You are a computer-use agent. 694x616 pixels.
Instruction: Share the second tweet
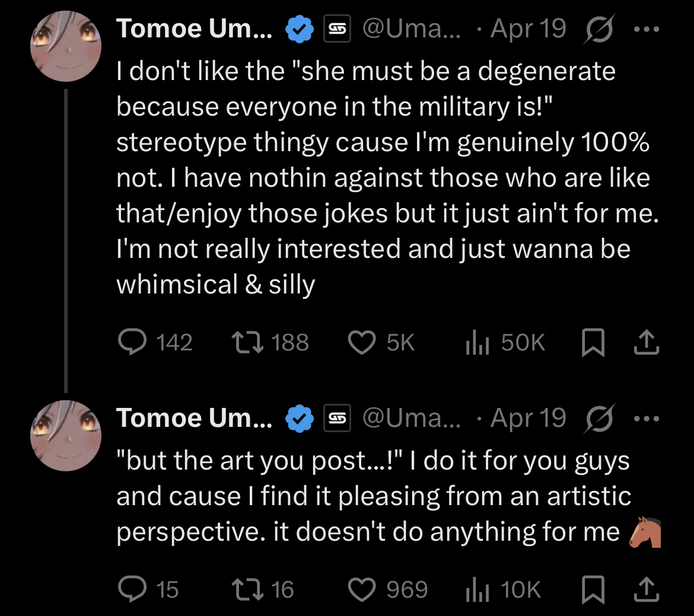coord(647,589)
